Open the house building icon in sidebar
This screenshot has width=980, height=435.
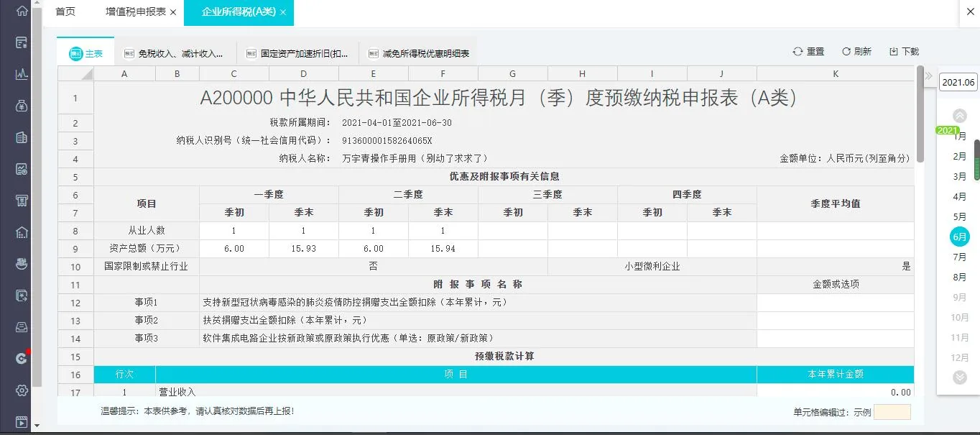tap(22, 232)
